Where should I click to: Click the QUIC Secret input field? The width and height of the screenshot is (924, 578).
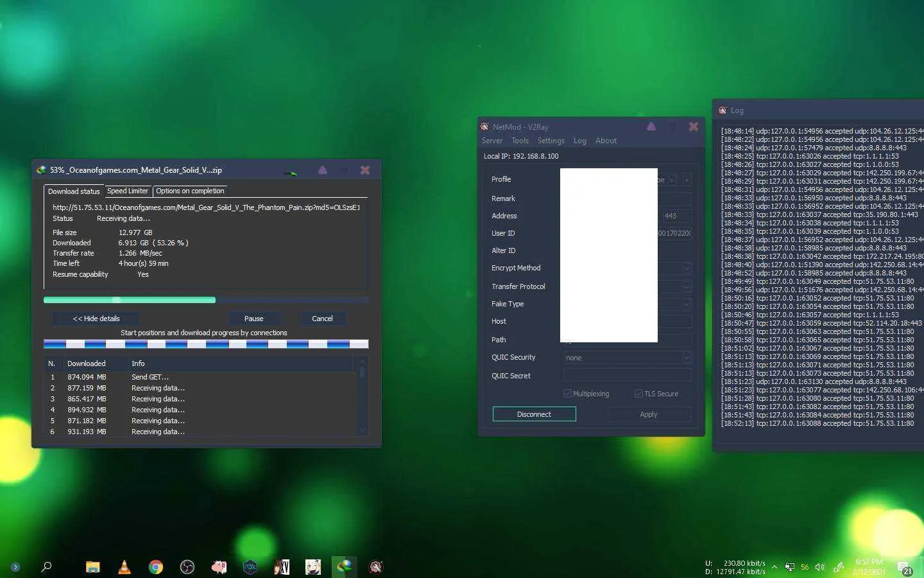pos(628,376)
